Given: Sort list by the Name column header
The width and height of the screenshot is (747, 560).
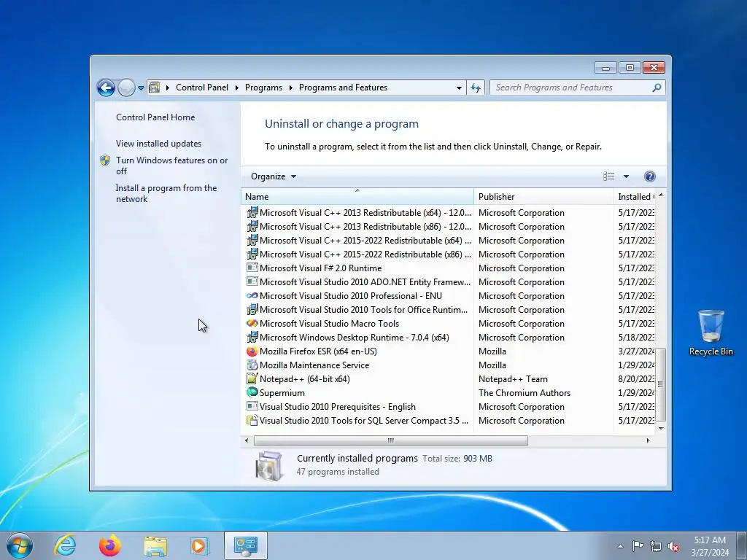Looking at the screenshot, I should pos(357,197).
